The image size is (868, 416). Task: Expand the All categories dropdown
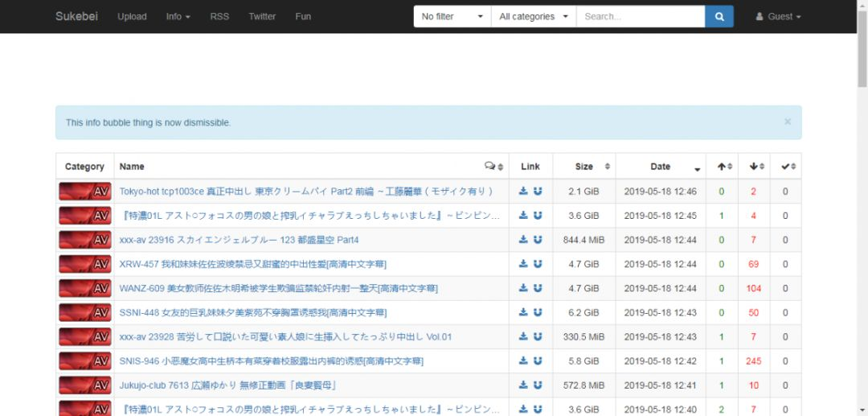pyautogui.click(x=533, y=17)
